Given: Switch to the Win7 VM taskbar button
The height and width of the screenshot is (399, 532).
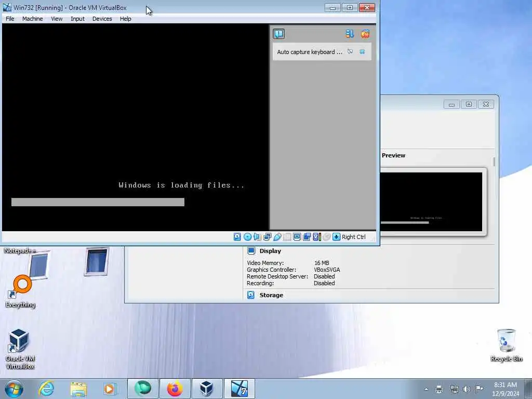Looking at the screenshot, I should point(239,389).
